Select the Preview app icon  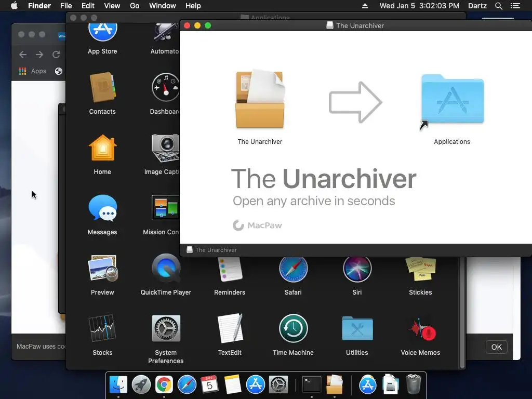click(102, 269)
